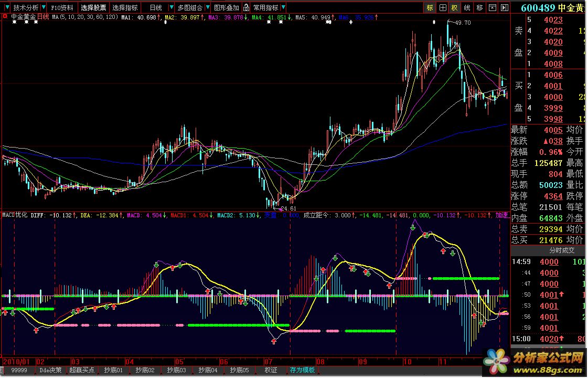Switch to 抄底03 tab
588x378 pixels.
point(176,370)
